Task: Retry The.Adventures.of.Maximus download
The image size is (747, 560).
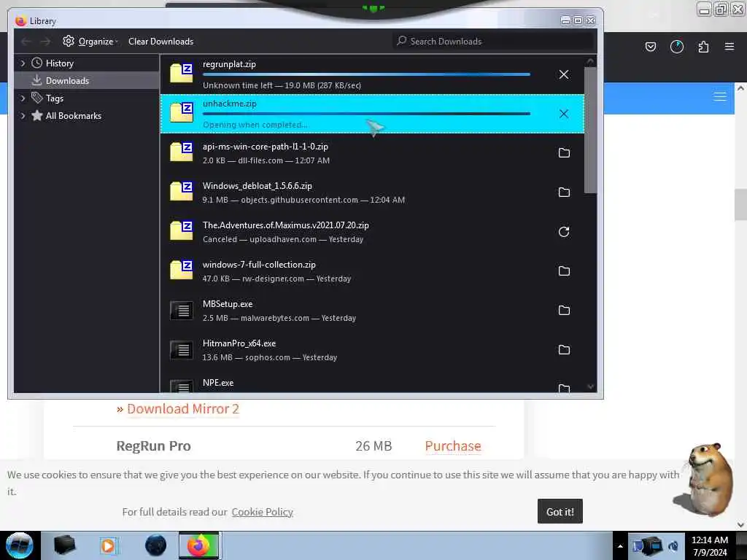Action: 564,232
